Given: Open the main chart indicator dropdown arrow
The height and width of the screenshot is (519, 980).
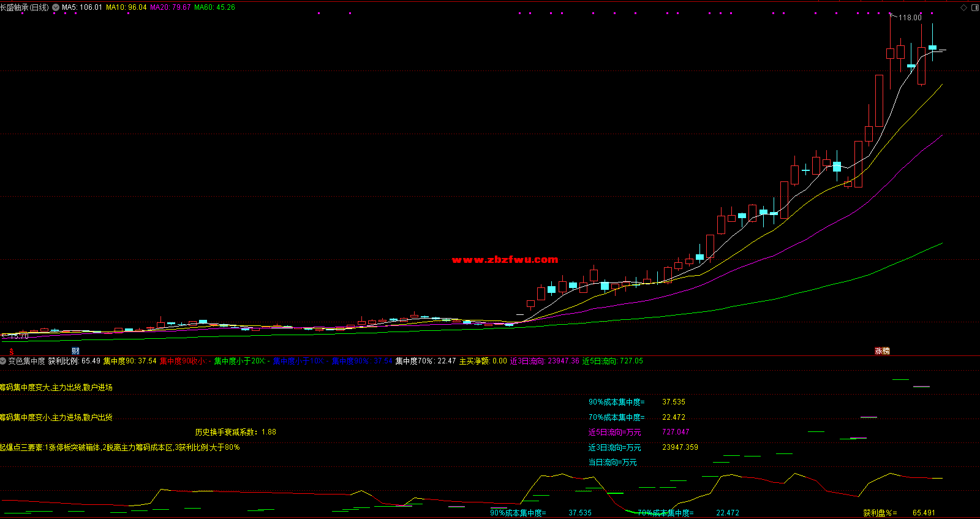Looking at the screenshot, I should pos(56,7).
